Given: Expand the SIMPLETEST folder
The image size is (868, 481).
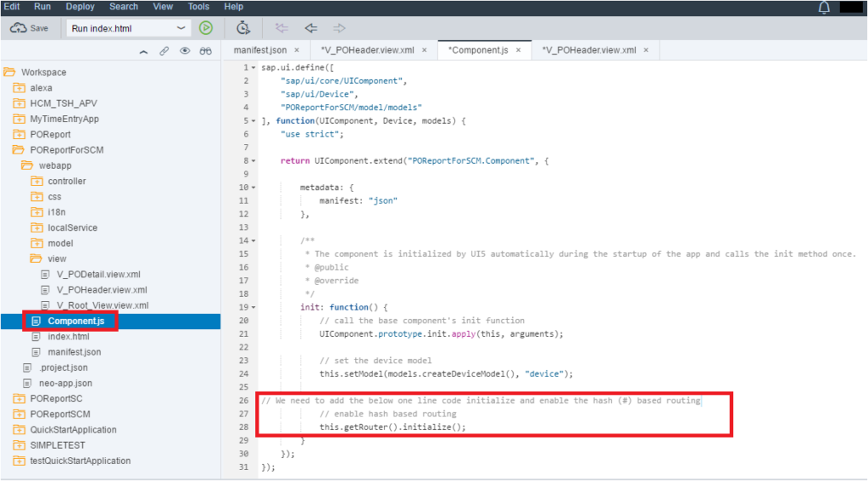Looking at the screenshot, I should (19, 445).
